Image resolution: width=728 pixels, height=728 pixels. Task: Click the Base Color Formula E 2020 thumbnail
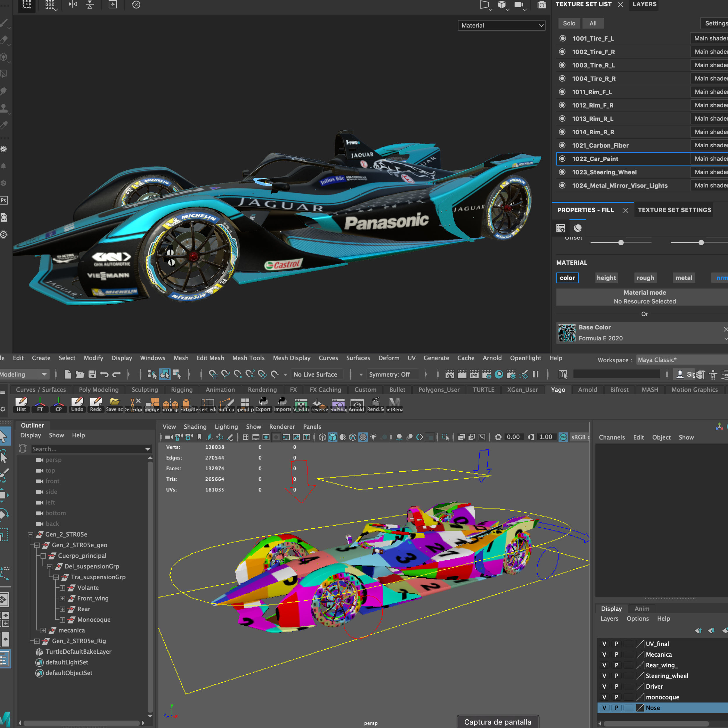(x=567, y=333)
